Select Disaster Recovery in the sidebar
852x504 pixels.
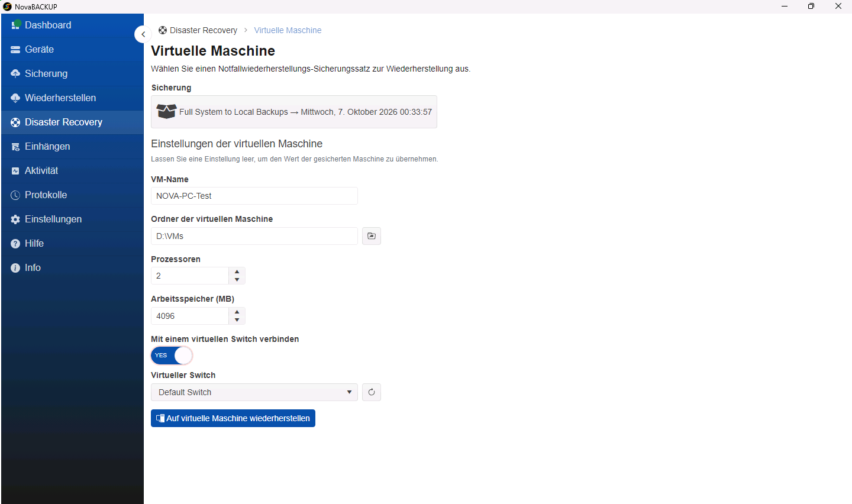pos(72,122)
